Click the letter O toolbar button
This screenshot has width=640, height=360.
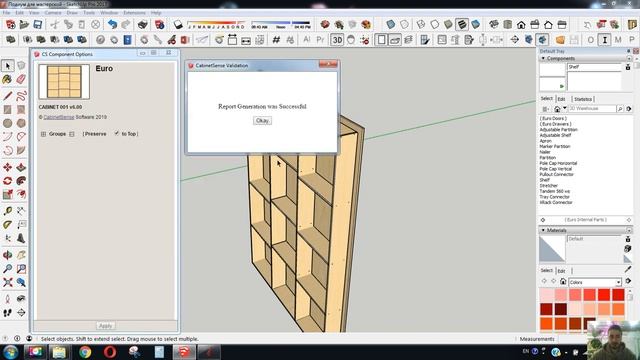pyautogui.click(x=591, y=40)
